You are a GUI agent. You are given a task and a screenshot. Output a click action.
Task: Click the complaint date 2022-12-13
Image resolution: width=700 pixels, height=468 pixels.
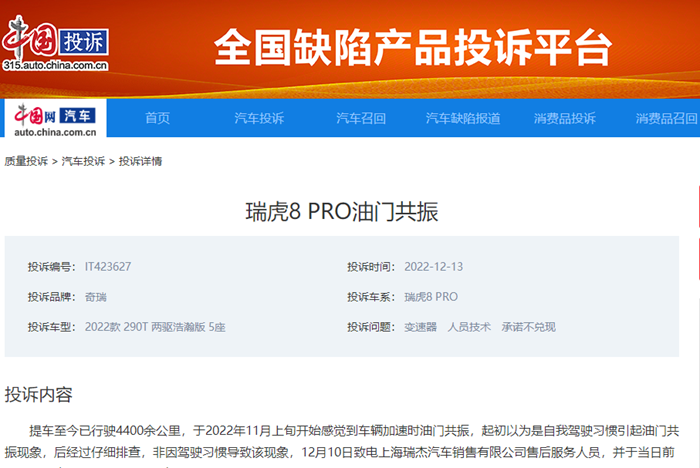(433, 267)
